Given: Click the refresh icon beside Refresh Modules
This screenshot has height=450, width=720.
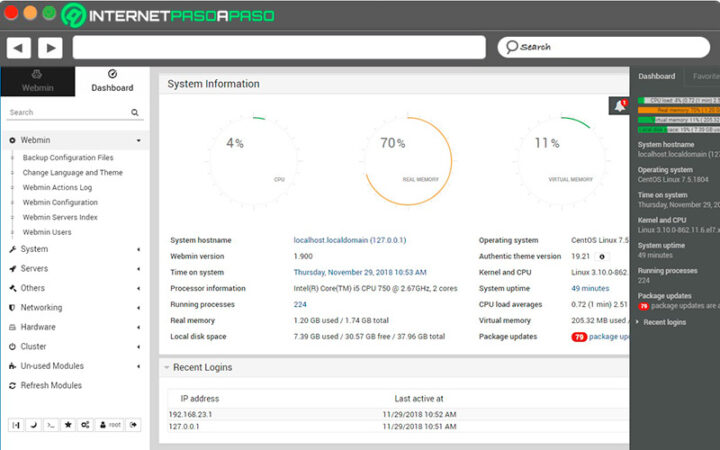Looking at the screenshot, I should [x=12, y=386].
